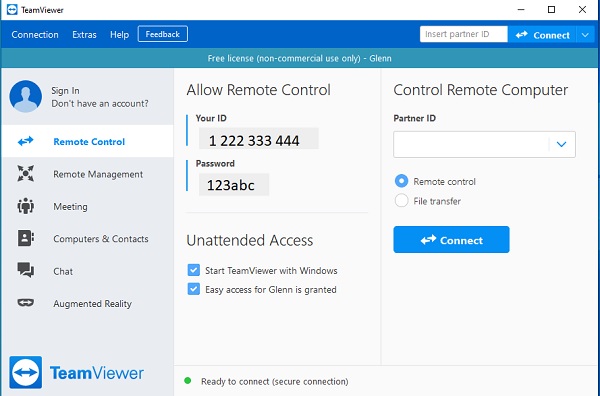The width and height of the screenshot is (600, 396).
Task: Open the Help menu
Action: coord(119,35)
